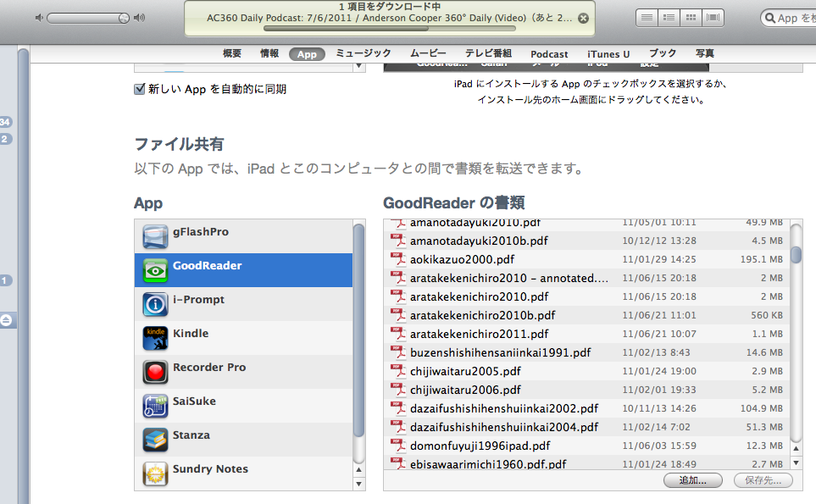Click the eject icon in the sidebar
The height and width of the screenshot is (504, 816).
[x=6, y=320]
